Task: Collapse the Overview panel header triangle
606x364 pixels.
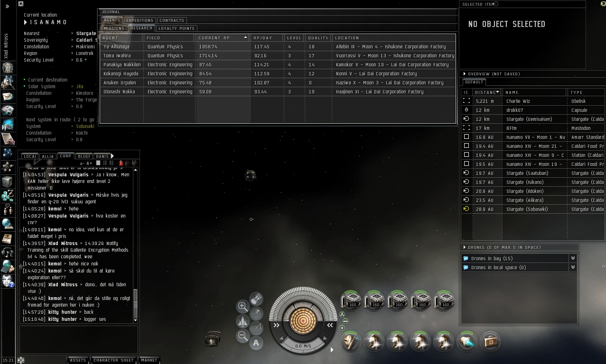Action: tap(465, 74)
